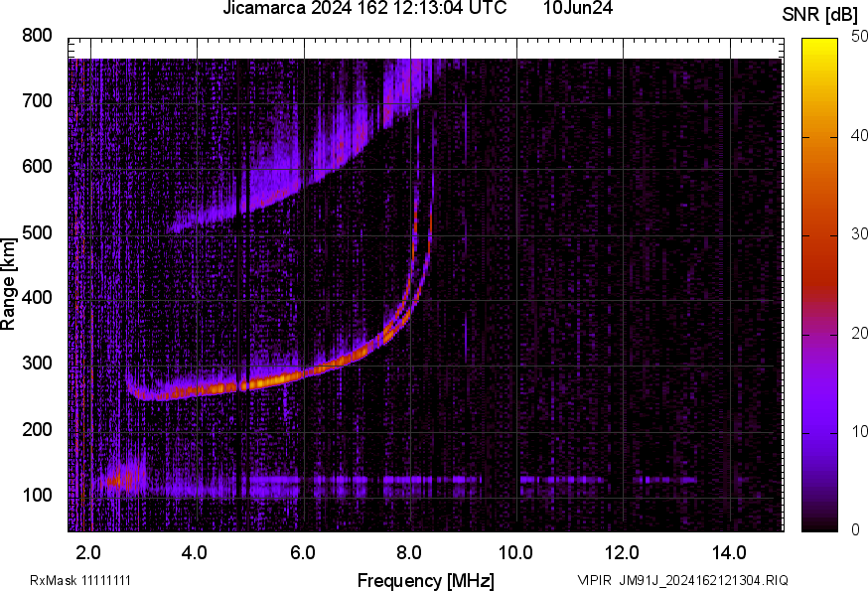This screenshot has width=868, height=591.
Task: Click the colorbar value 30
Action: [x=859, y=233]
